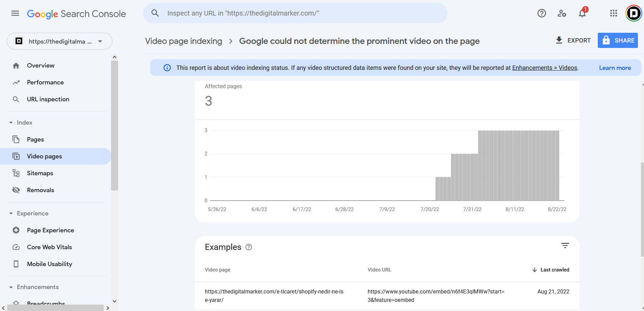Viewport: 644px width, 311px height.
Task: Click the Performance trend icon
Action: [x=16, y=82]
